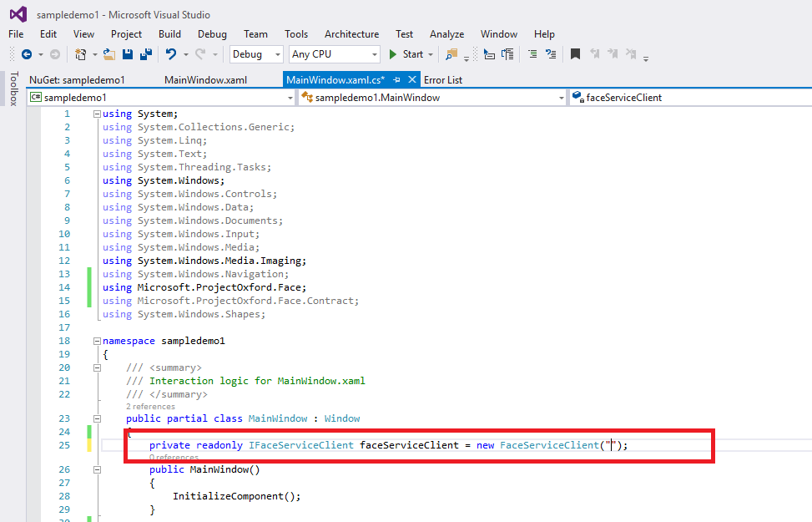
Task: Click the Open File folder icon
Action: tap(108, 54)
